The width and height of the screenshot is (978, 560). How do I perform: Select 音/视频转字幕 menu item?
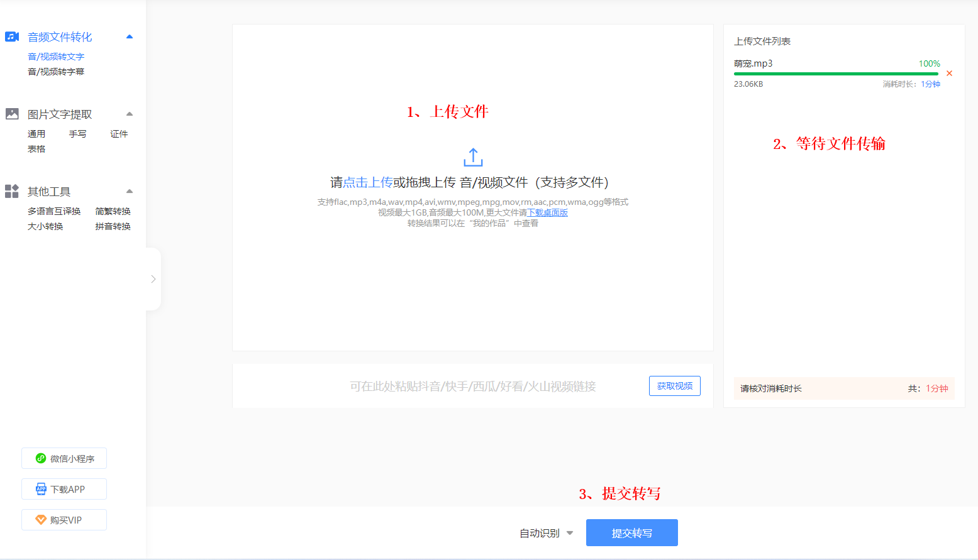click(56, 72)
